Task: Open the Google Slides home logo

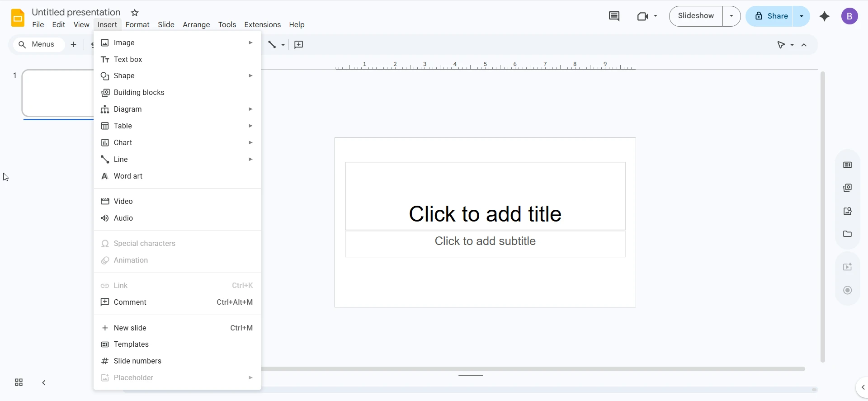Action: click(x=18, y=18)
